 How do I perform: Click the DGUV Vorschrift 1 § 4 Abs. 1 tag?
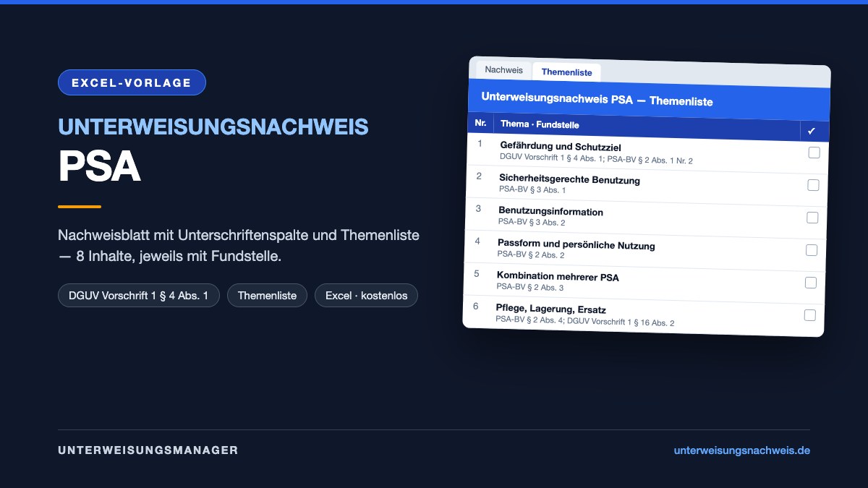[x=139, y=296]
